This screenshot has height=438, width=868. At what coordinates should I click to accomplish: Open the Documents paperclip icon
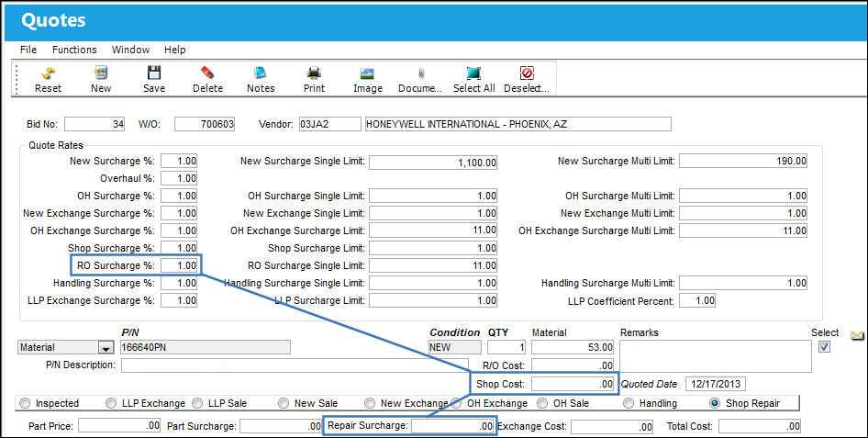tap(421, 73)
